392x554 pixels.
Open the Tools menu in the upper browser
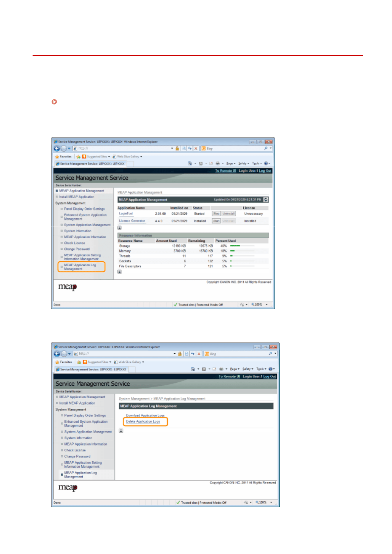point(257,163)
